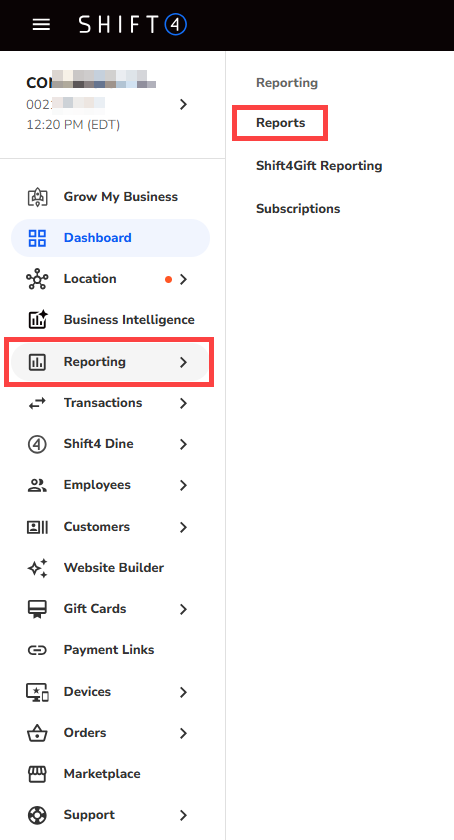This screenshot has width=454, height=840.
Task: Click the 12:20 PM (EDT) time text
Action: [x=73, y=125]
